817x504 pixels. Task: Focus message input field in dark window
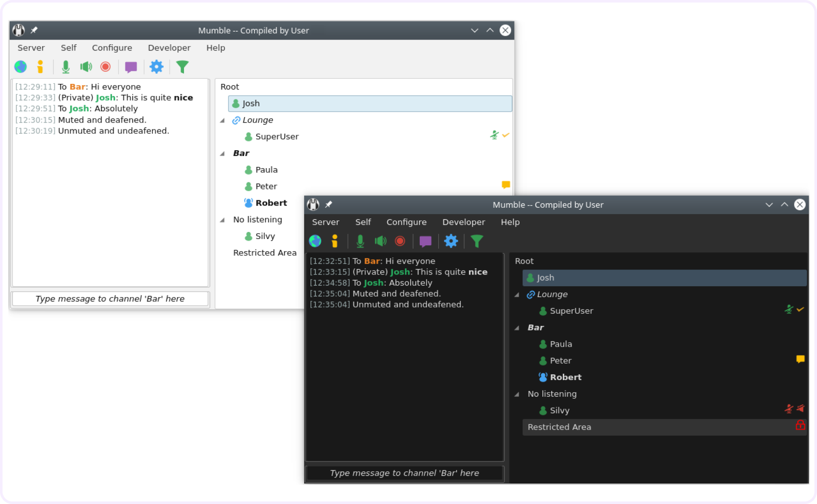pyautogui.click(x=405, y=473)
